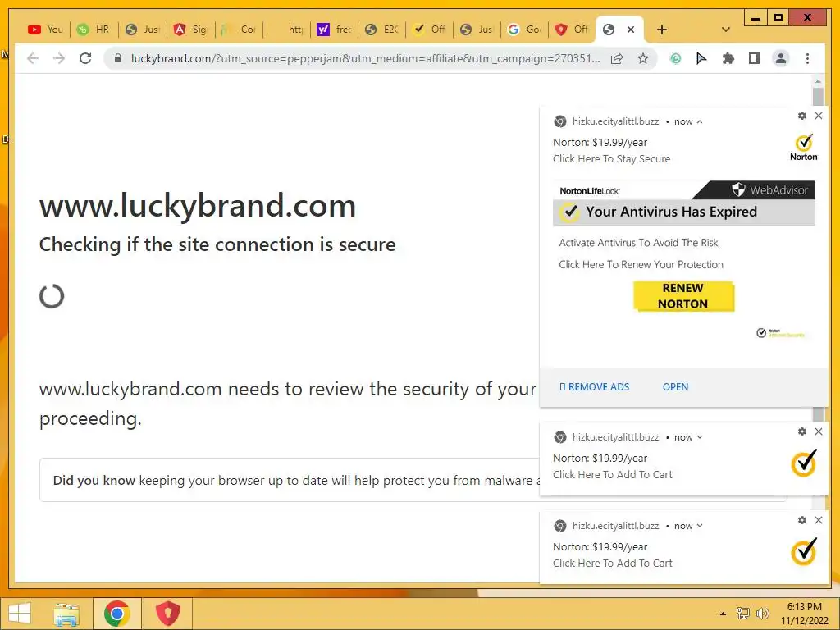Viewport: 840px width, 630px height.
Task: Open the red shield taskbar app
Action: pos(168,614)
